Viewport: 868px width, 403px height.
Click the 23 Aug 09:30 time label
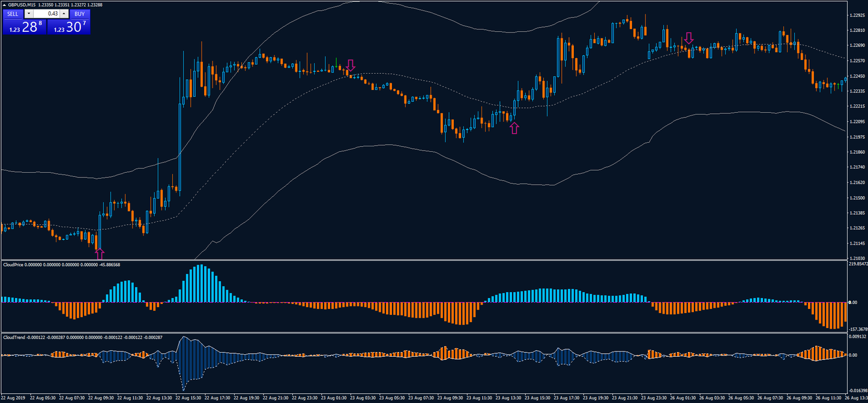[451, 398]
